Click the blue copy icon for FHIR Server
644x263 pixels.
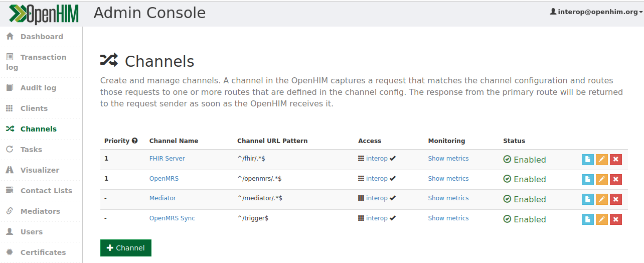[x=587, y=160]
